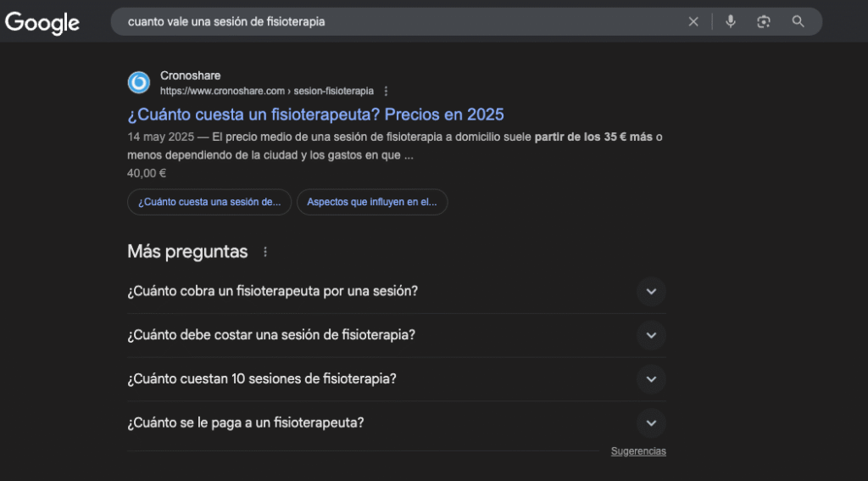Viewport: 868px width, 481px height.
Task: Clear the search query with the X icon
Action: (693, 21)
